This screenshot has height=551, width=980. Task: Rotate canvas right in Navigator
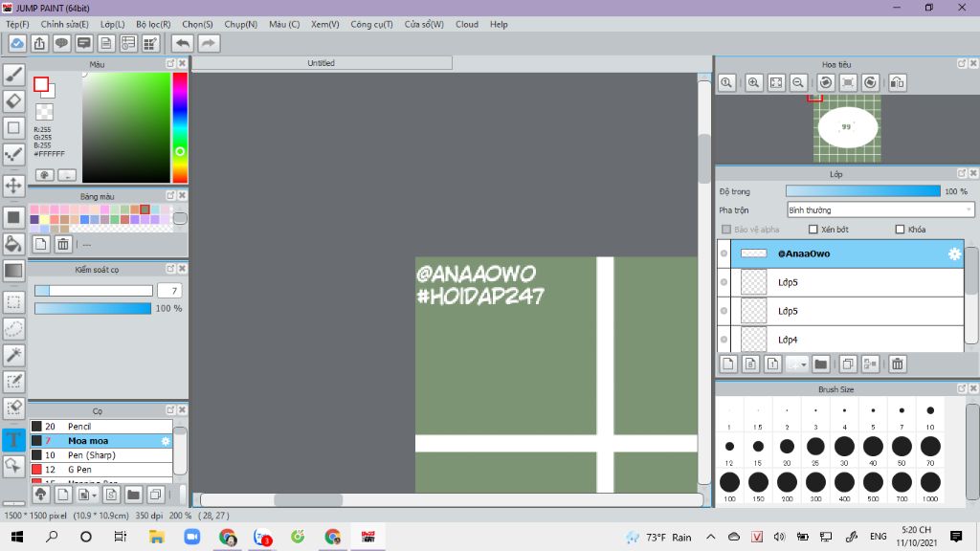pos(871,82)
